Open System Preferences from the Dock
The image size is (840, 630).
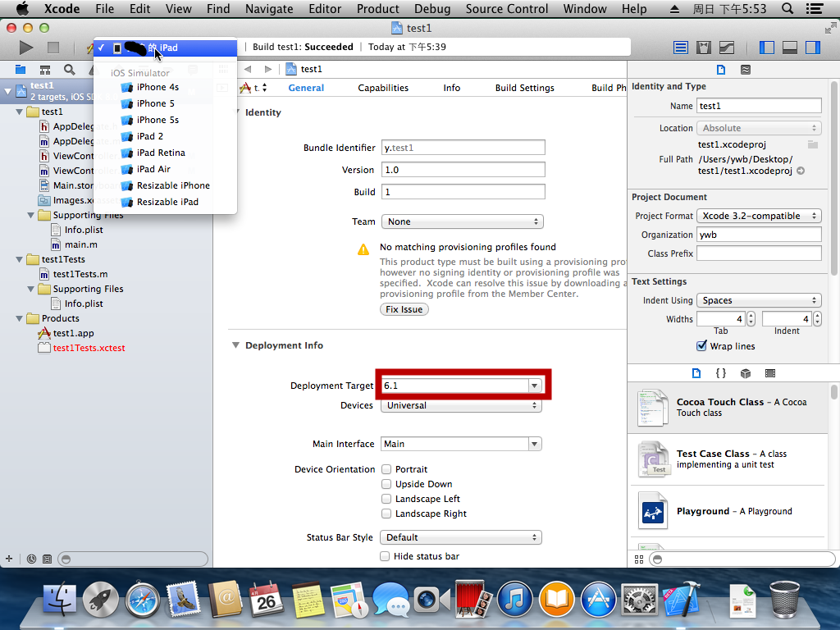639,600
